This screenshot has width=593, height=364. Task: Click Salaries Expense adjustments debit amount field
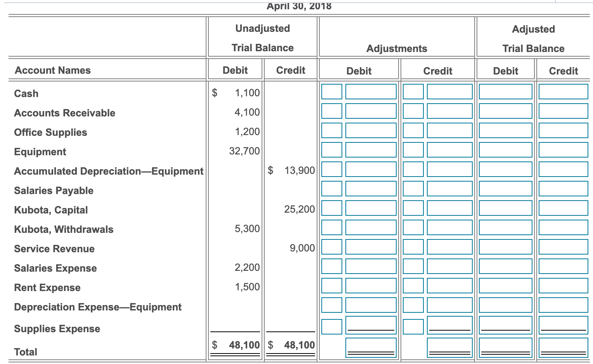(x=371, y=266)
